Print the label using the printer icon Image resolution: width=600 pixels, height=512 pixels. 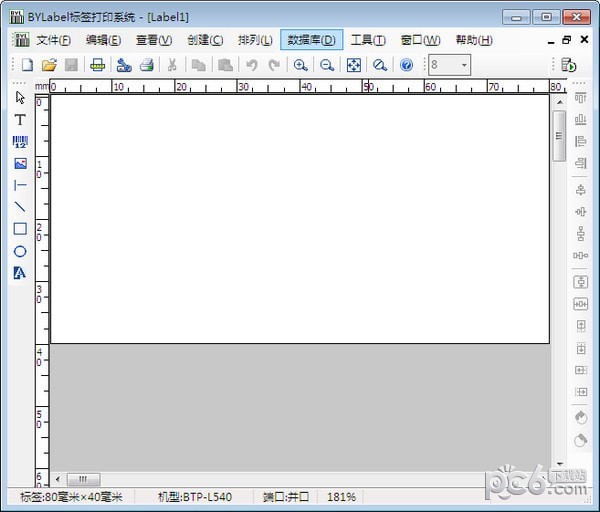click(147, 65)
